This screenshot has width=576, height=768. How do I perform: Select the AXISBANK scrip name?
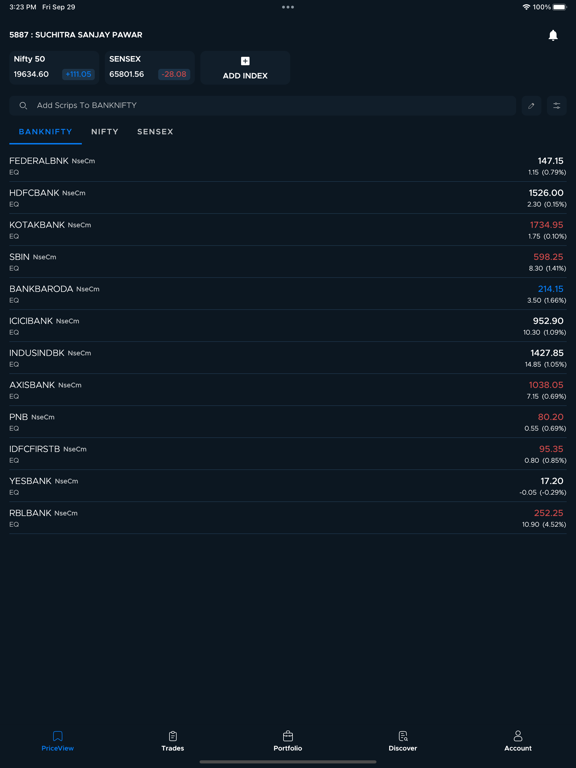[32, 385]
